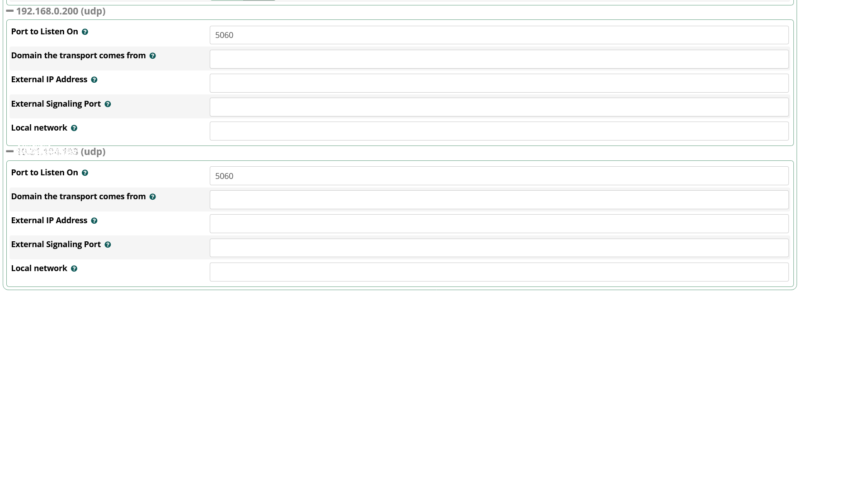Open help for Port to Listen On in 192.168.0.200 section

85,32
